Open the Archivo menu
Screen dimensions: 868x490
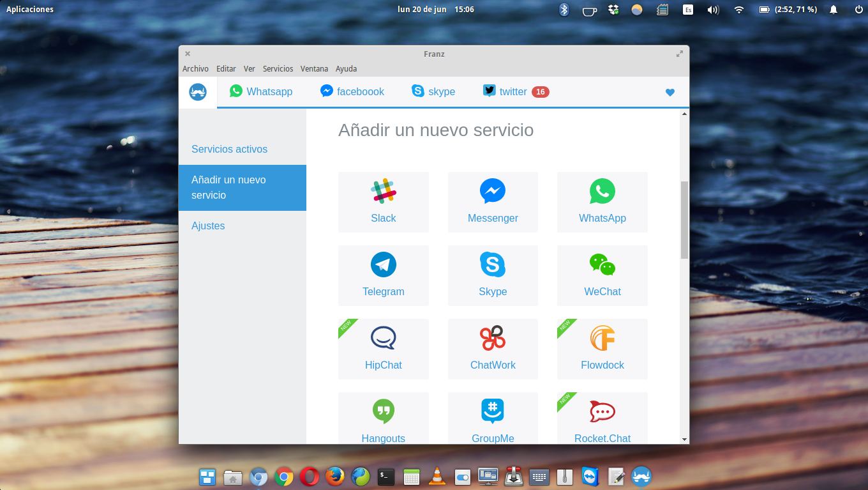tap(195, 68)
